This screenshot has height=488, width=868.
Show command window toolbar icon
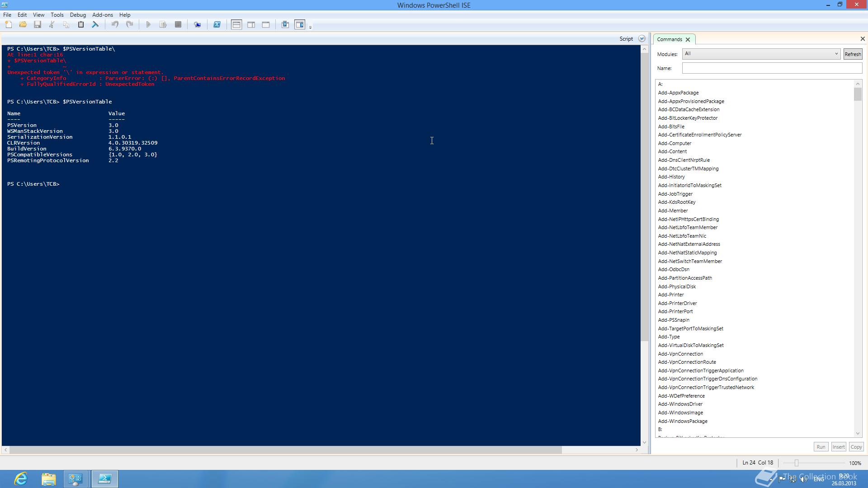pyautogui.click(x=285, y=25)
